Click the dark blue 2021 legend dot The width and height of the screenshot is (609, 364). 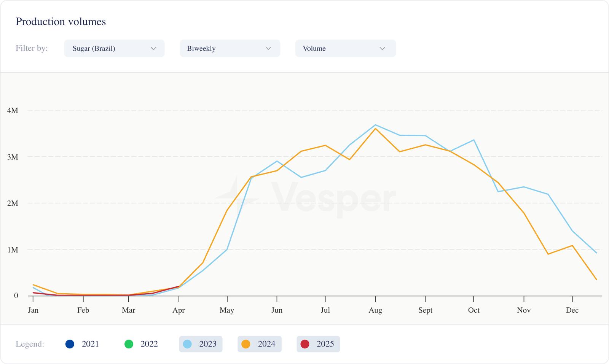70,344
